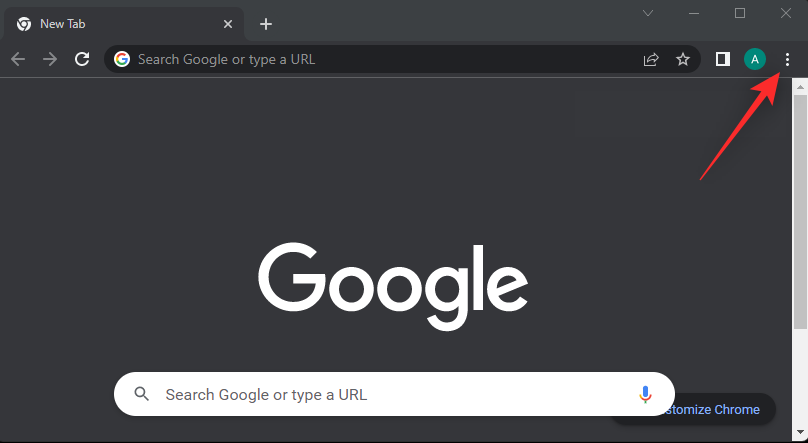Open the side panel
The image size is (808, 443).
coord(722,59)
